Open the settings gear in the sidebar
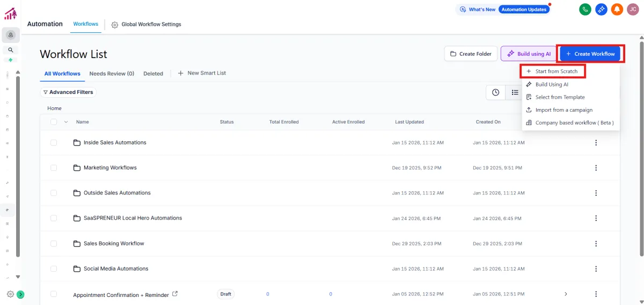Image resolution: width=644 pixels, height=305 pixels. pos(10,294)
